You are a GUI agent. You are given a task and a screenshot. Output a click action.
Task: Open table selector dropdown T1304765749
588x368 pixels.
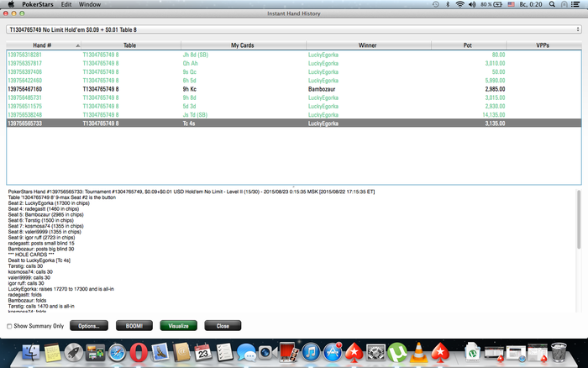(x=294, y=29)
